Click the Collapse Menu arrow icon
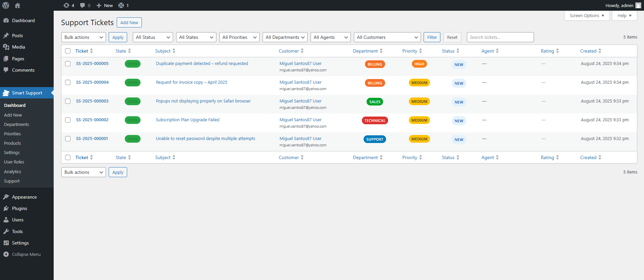644x280 pixels. pos(6,254)
